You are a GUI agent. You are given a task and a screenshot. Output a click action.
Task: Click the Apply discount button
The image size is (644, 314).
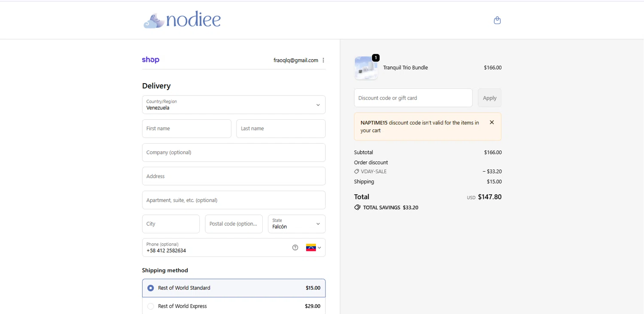489,98
